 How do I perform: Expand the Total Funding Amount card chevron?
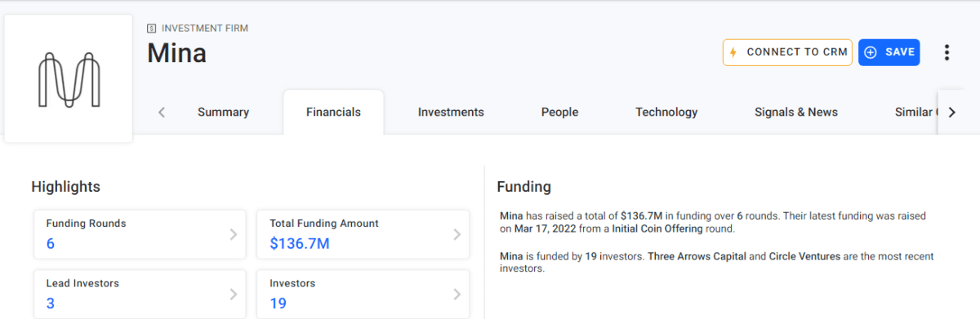pyautogui.click(x=457, y=234)
